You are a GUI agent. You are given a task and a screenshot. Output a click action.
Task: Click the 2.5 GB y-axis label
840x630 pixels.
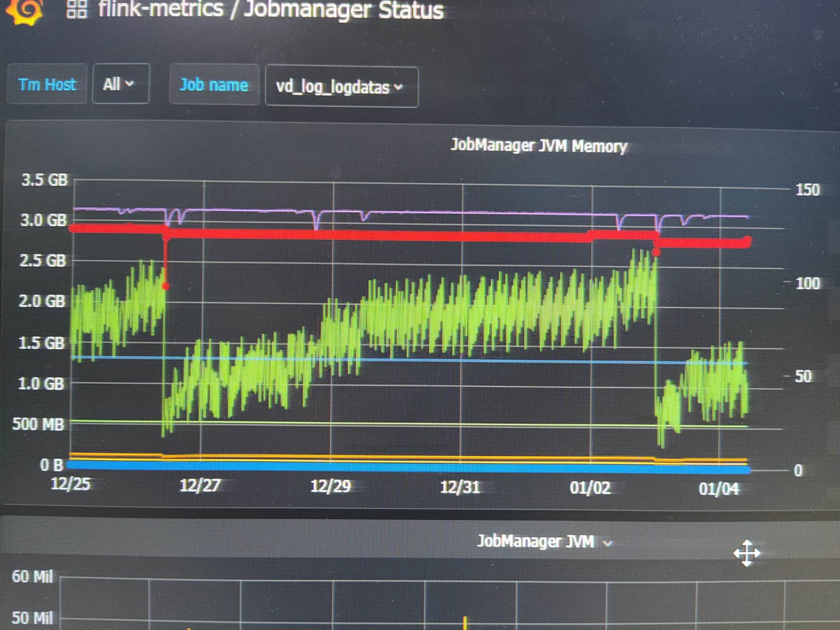point(42,261)
